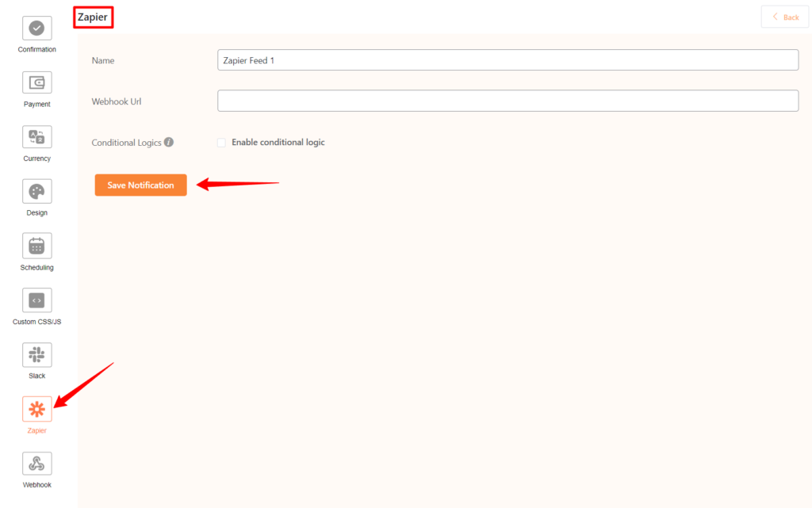The image size is (812, 508).
Task: Select the Custom CSS/JS code icon
Action: point(36,300)
